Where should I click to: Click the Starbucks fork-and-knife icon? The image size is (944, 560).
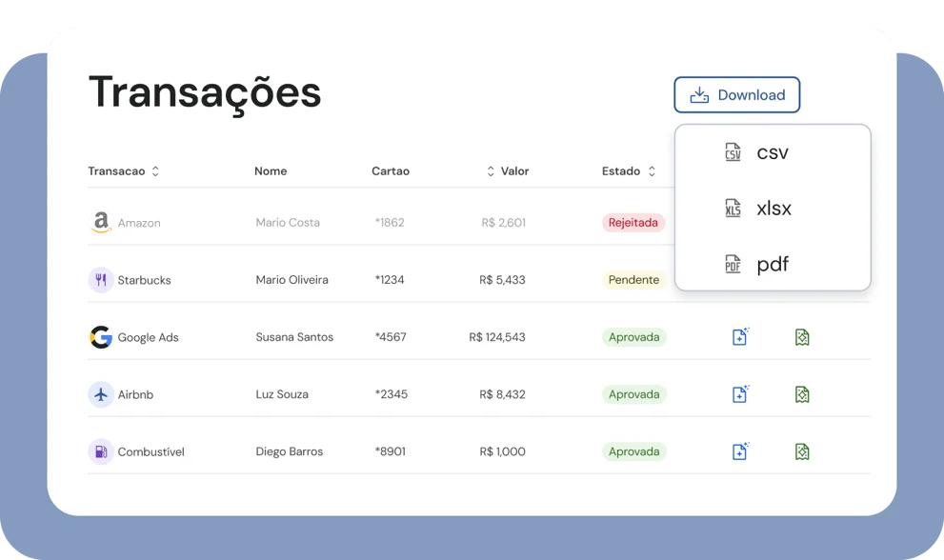tap(101, 280)
